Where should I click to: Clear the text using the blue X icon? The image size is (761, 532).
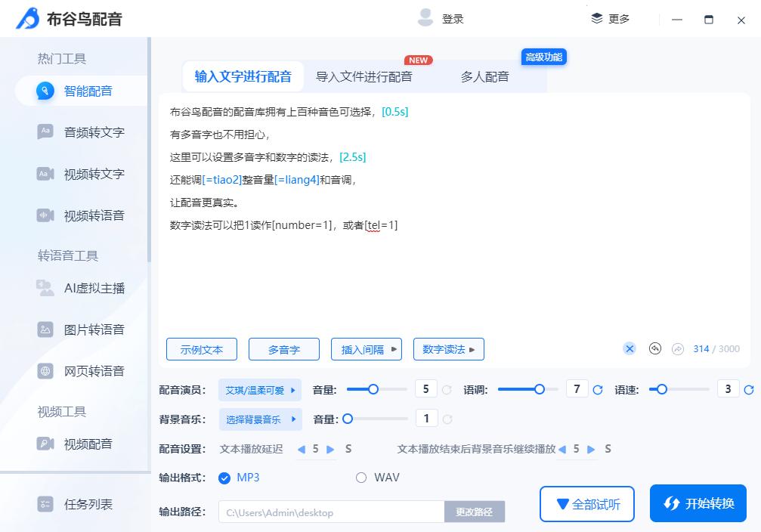[x=630, y=348]
